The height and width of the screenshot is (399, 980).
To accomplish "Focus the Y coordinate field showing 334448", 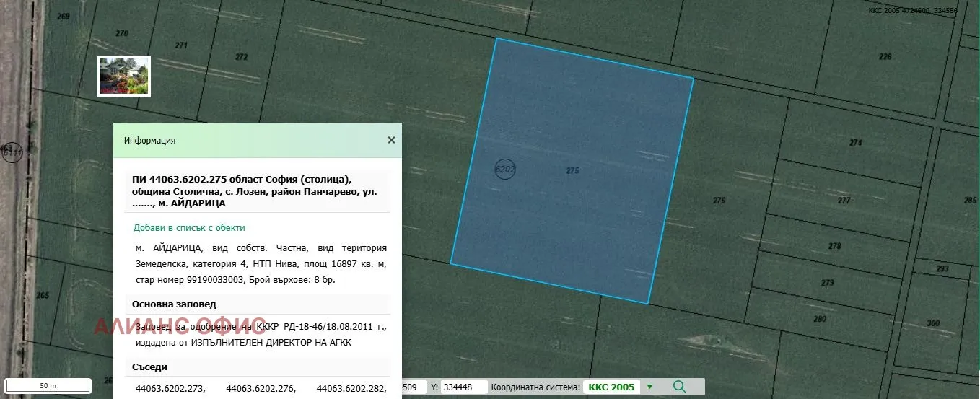I will click(x=463, y=387).
